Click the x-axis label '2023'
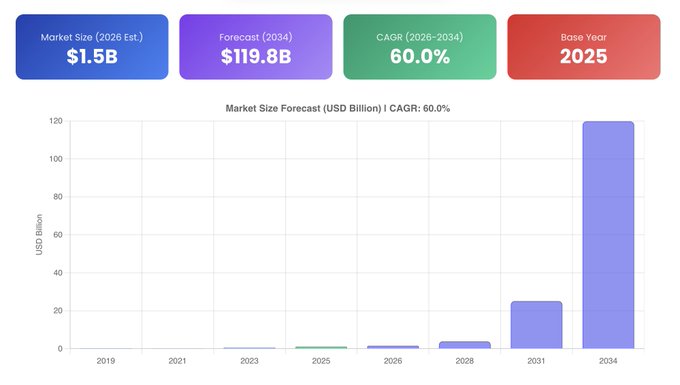 click(x=249, y=361)
